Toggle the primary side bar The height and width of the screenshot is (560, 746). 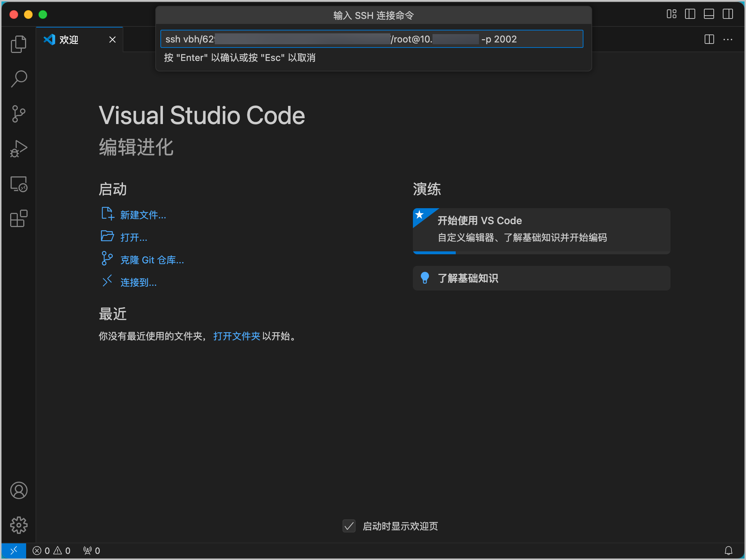[x=690, y=14]
